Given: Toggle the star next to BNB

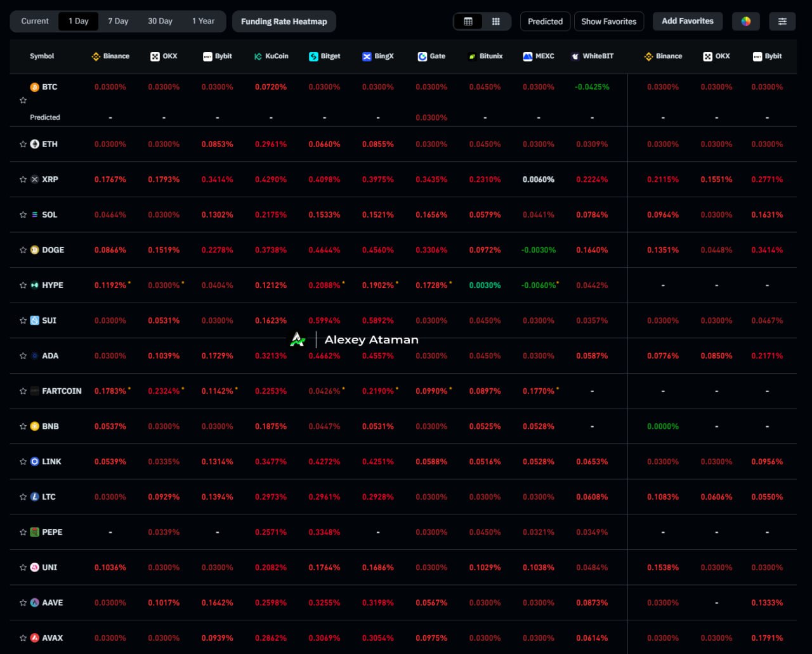Looking at the screenshot, I should (23, 427).
